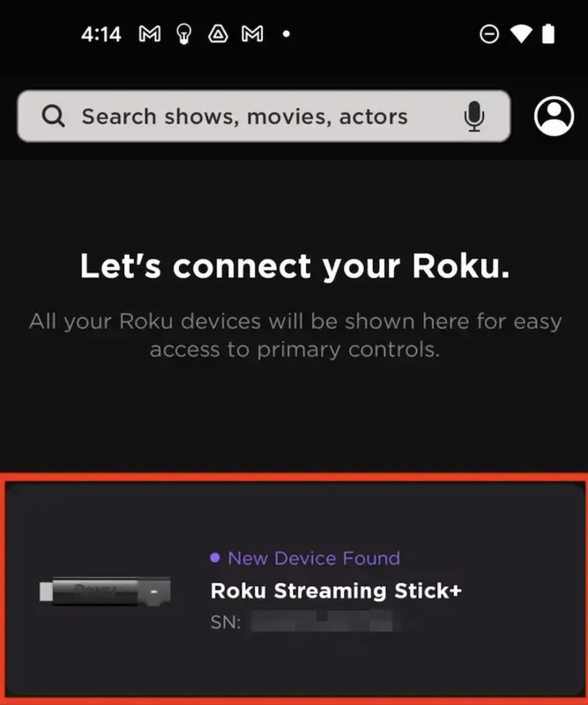Screen dimensions: 588x705
Task: Tap the Roku devices description text
Action: click(x=295, y=336)
